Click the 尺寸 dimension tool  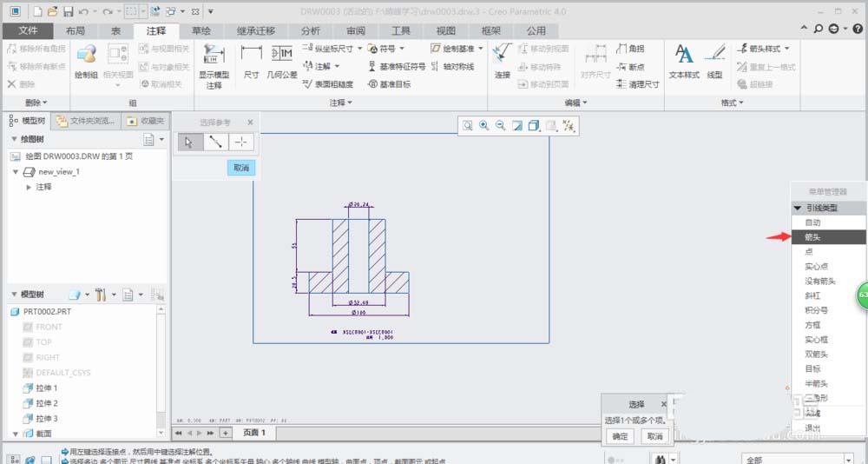tap(251, 59)
